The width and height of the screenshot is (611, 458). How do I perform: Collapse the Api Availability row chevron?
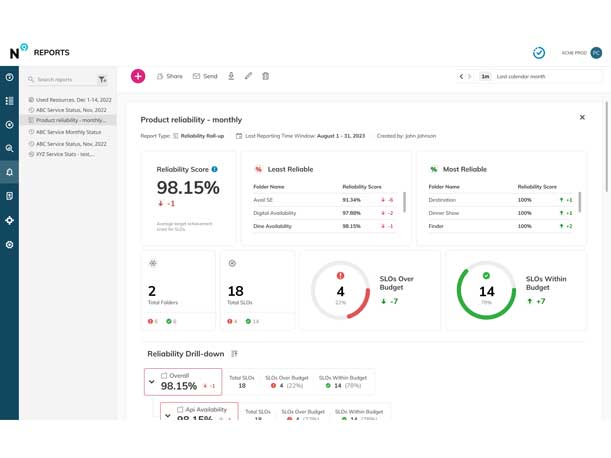(x=168, y=415)
